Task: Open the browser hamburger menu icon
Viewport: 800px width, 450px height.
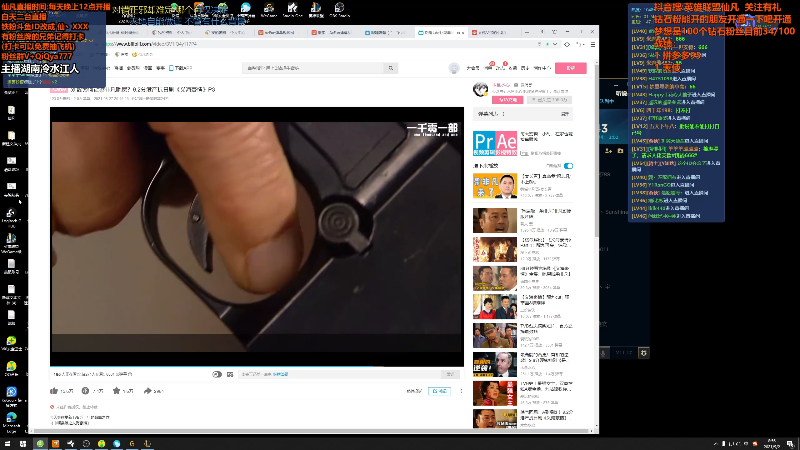Action: pos(593,44)
